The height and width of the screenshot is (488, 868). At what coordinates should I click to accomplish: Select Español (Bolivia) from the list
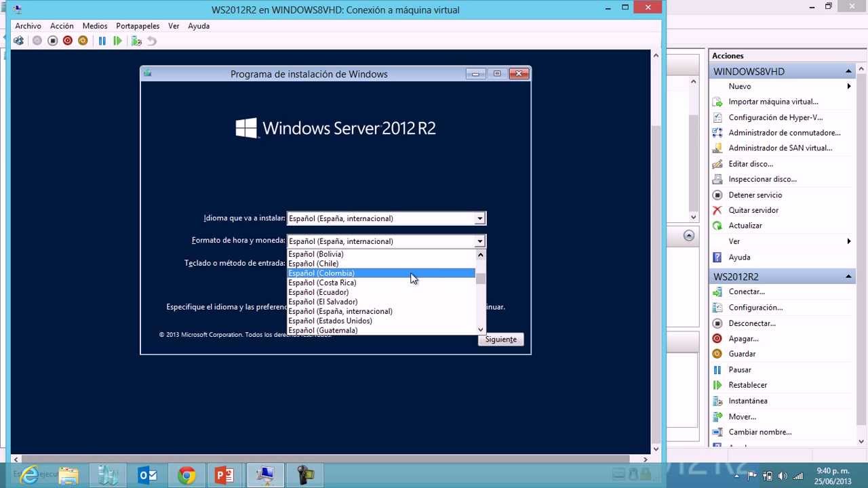click(x=381, y=254)
